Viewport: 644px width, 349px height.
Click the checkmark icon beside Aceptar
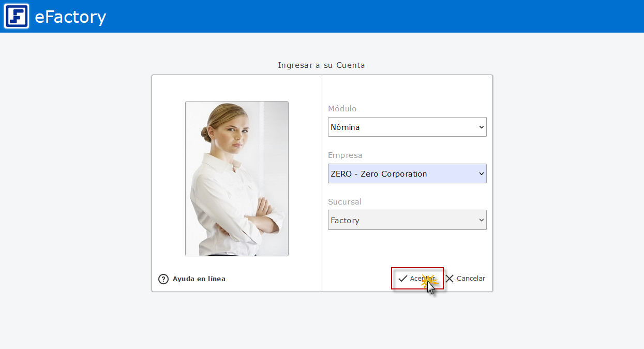click(402, 279)
